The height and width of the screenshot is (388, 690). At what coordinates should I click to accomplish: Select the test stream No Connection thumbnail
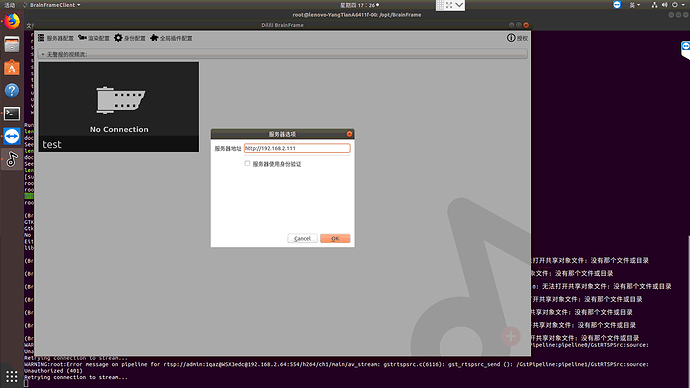[119, 107]
